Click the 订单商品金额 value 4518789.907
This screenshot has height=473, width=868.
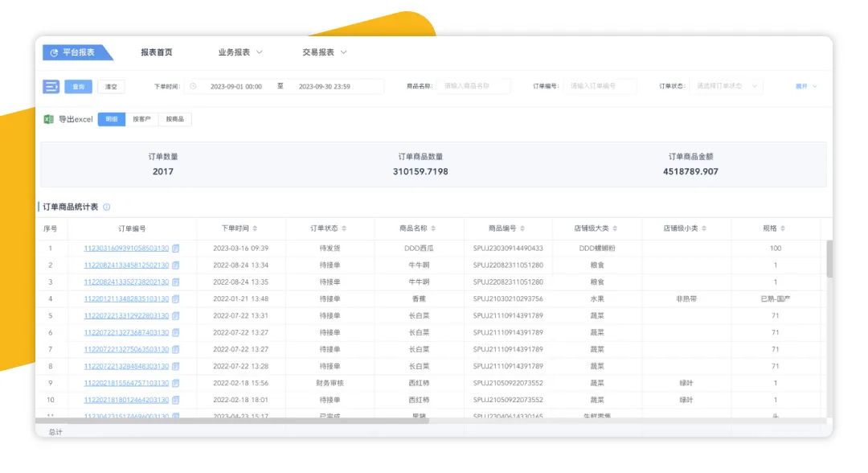click(690, 171)
